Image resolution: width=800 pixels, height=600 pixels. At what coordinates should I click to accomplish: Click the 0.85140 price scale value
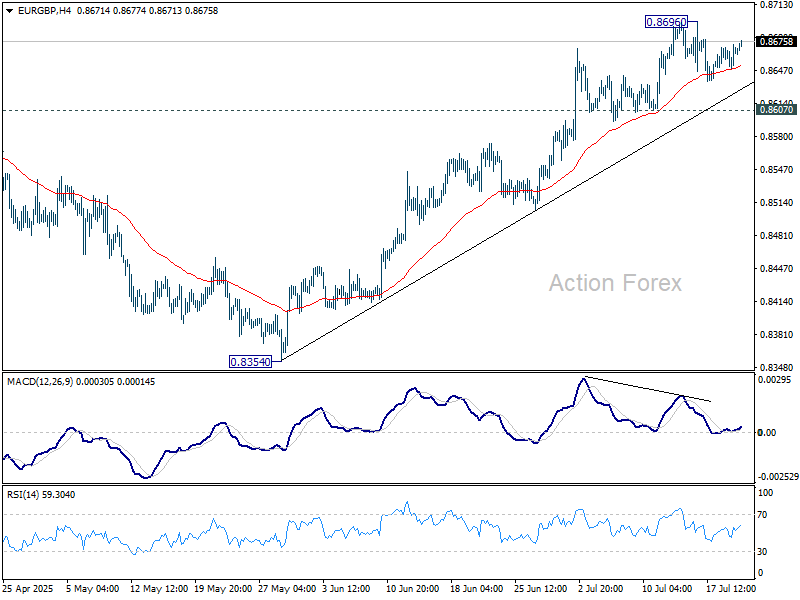(x=777, y=203)
